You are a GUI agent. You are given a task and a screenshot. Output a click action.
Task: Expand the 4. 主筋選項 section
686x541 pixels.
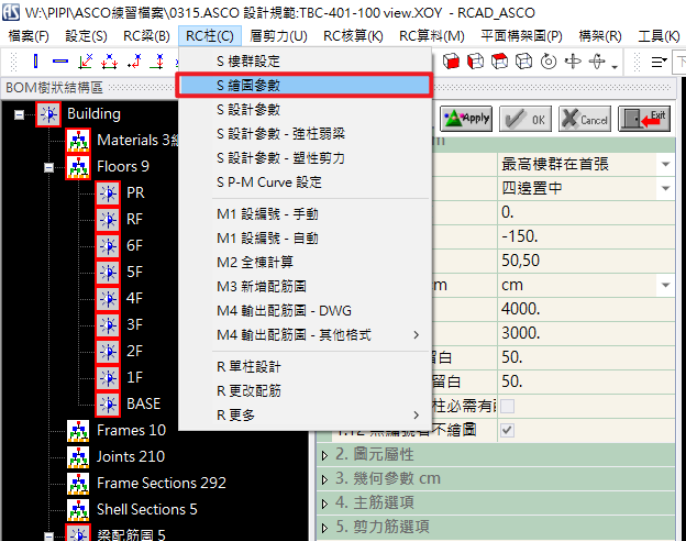tap(325, 503)
